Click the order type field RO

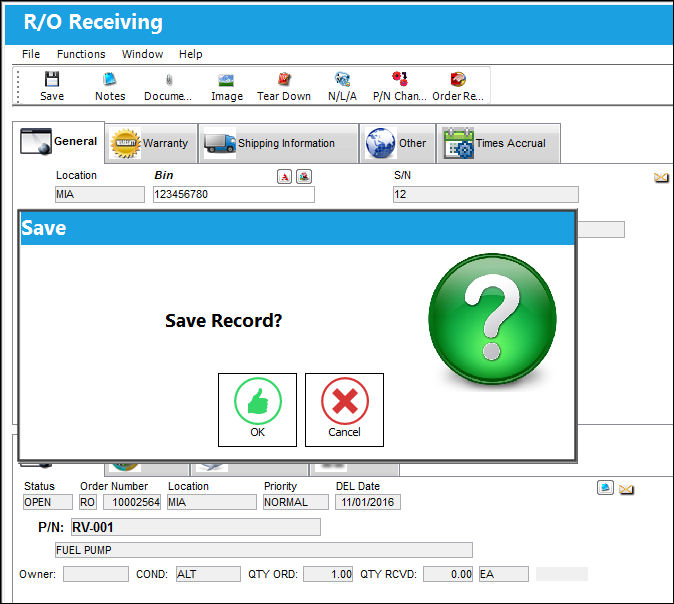point(88,502)
